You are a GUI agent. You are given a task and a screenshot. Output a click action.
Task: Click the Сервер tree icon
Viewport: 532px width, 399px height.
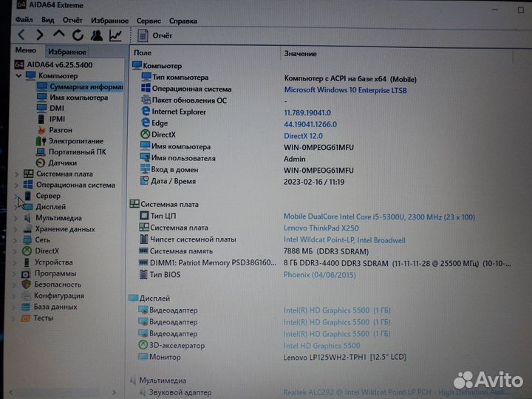point(28,196)
